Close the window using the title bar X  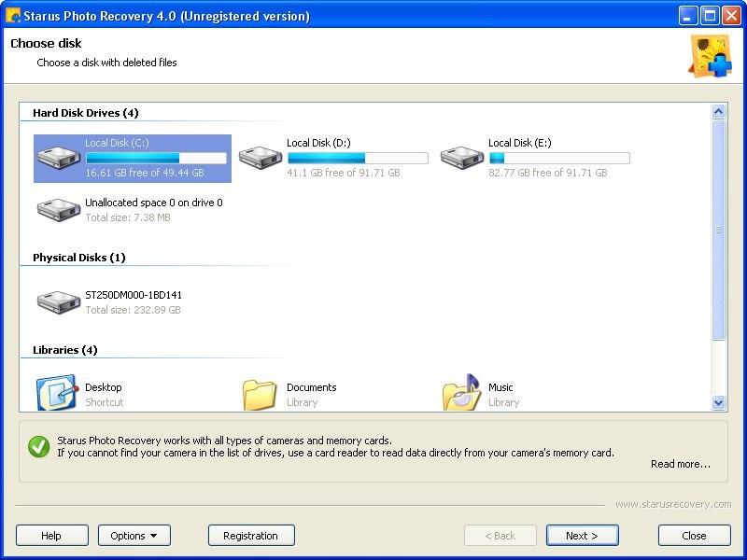point(731,16)
